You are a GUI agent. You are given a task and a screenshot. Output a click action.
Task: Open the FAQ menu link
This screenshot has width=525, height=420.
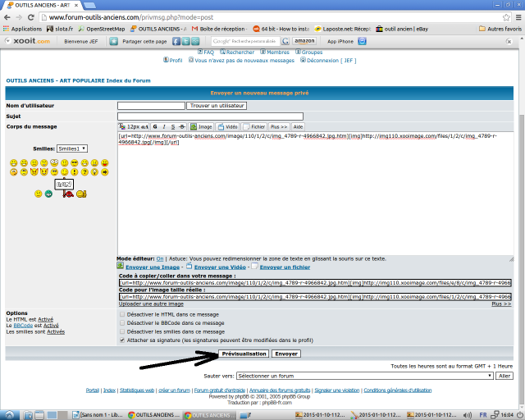(x=206, y=52)
